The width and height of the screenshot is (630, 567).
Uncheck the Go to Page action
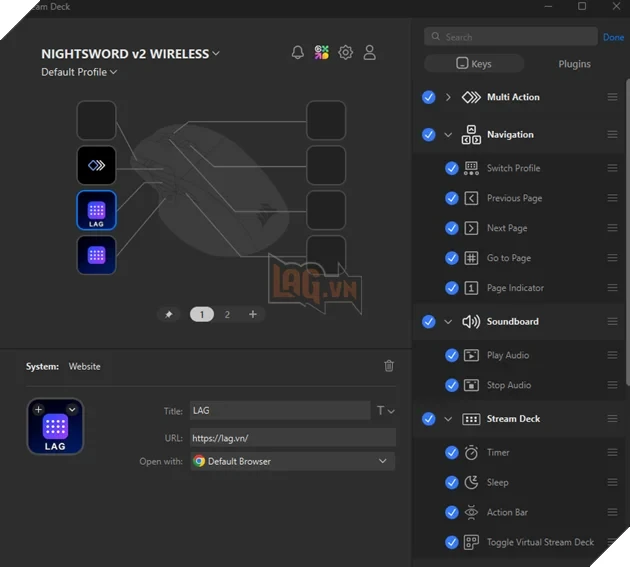click(452, 258)
